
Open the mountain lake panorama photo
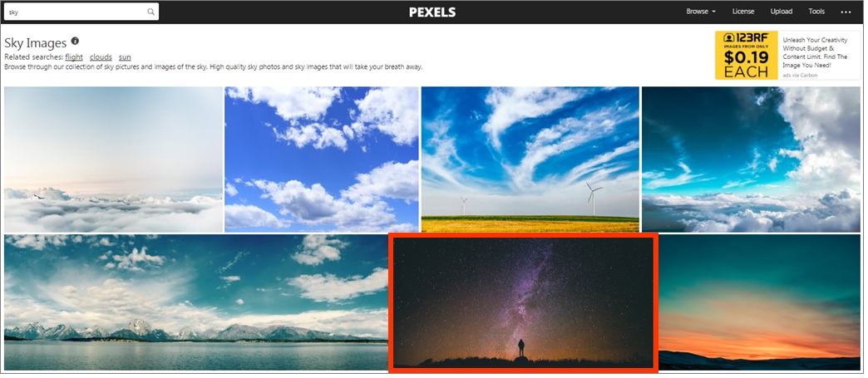pyautogui.click(x=196, y=302)
